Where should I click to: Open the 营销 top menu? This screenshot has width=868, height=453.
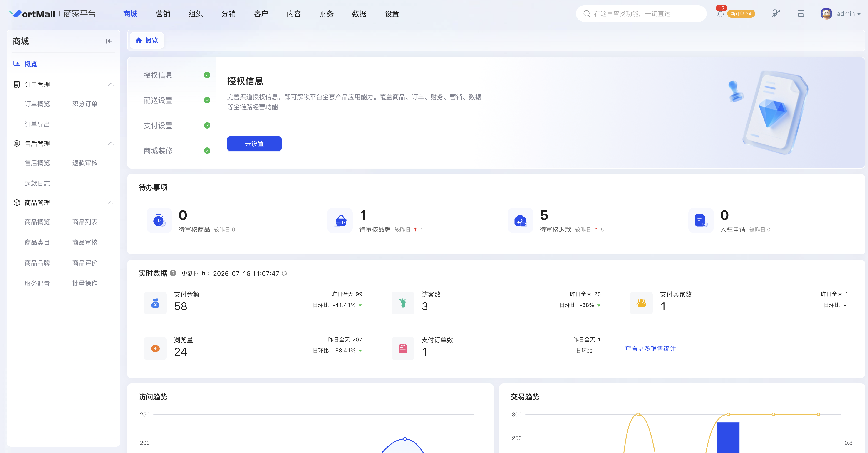tap(163, 14)
